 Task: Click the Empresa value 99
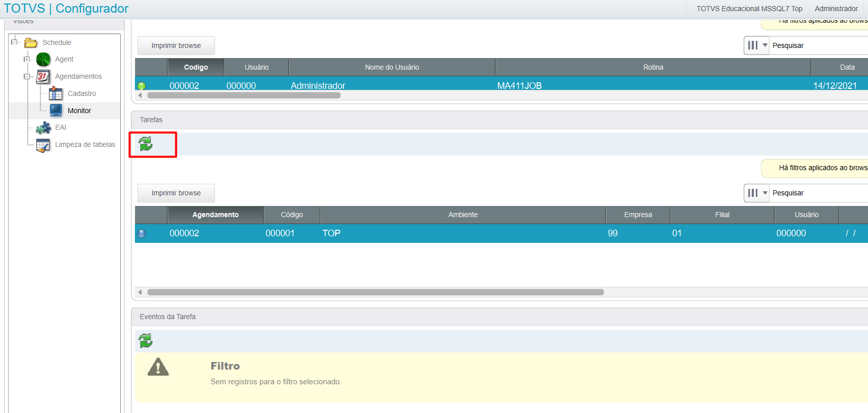point(613,233)
